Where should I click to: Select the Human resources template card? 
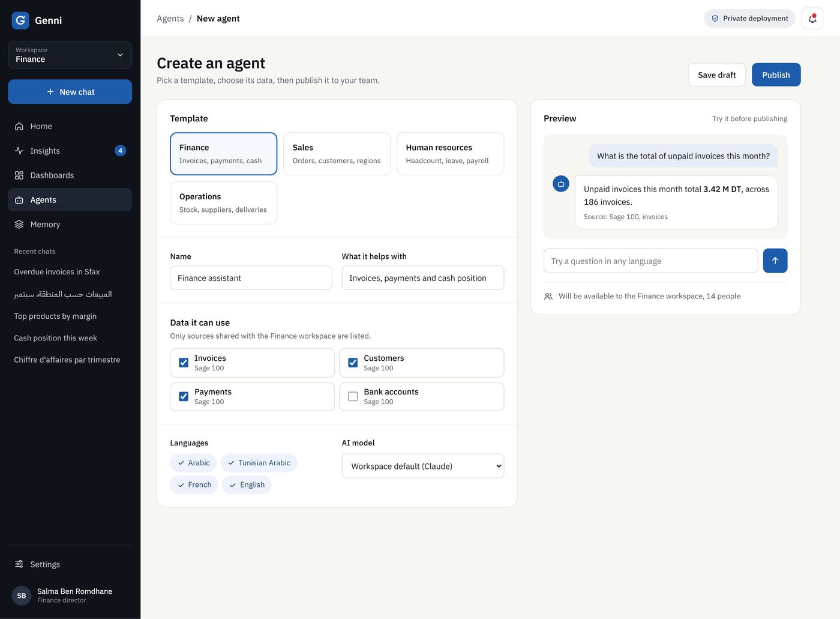pos(450,154)
